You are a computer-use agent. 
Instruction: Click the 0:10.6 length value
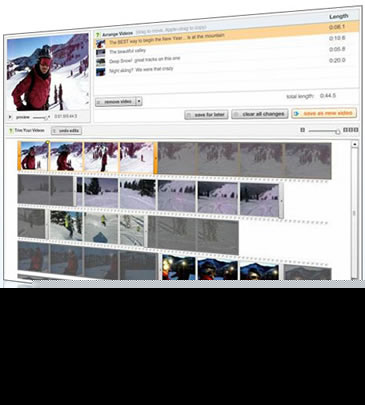tap(337, 38)
